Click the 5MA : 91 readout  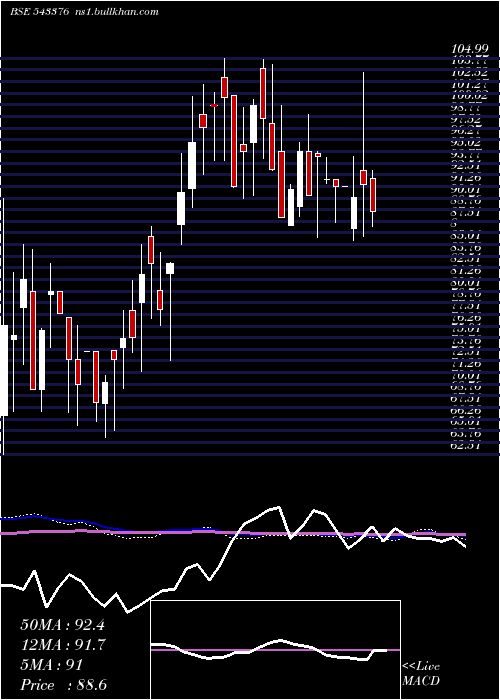(x=52, y=665)
